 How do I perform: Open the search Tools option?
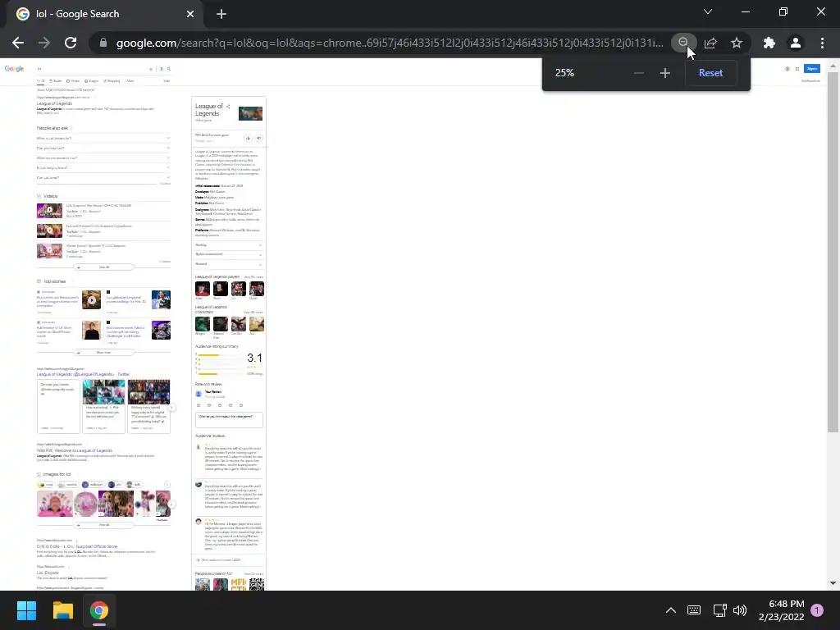(x=167, y=81)
